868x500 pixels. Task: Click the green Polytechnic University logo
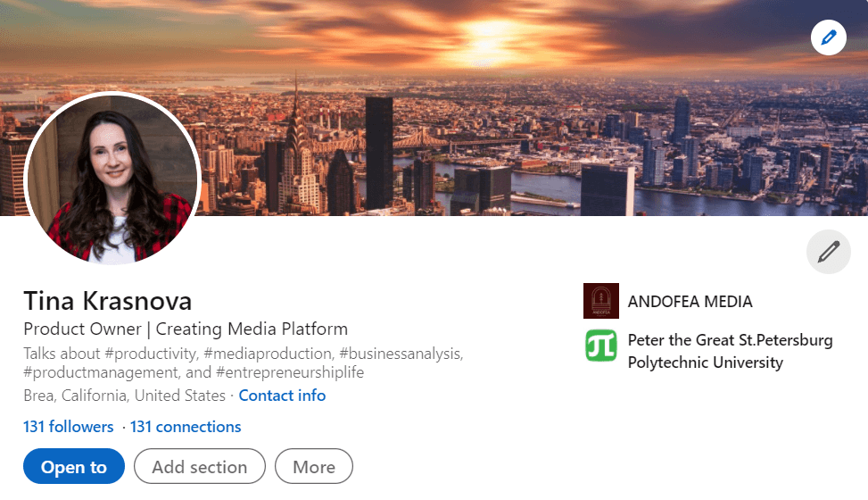pyautogui.click(x=600, y=346)
